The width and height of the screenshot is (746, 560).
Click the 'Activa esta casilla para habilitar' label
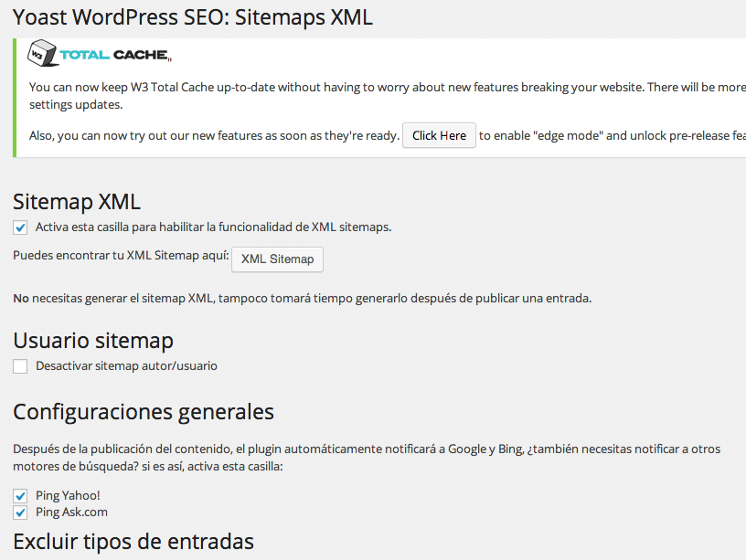point(213,227)
